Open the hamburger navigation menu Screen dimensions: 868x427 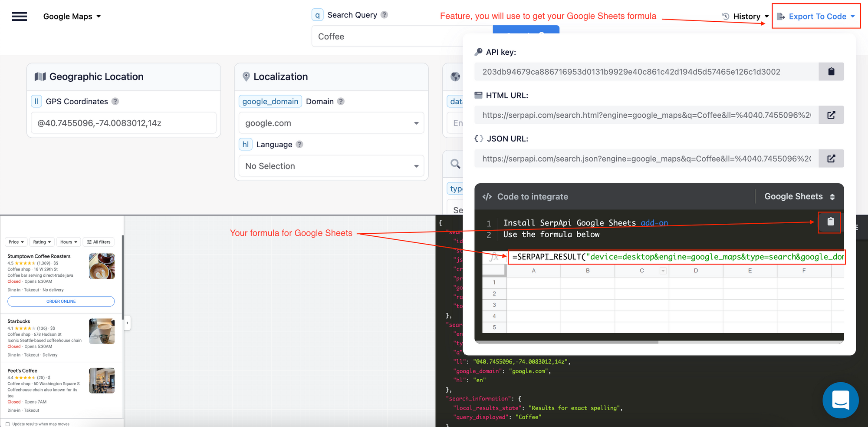pyautogui.click(x=19, y=17)
